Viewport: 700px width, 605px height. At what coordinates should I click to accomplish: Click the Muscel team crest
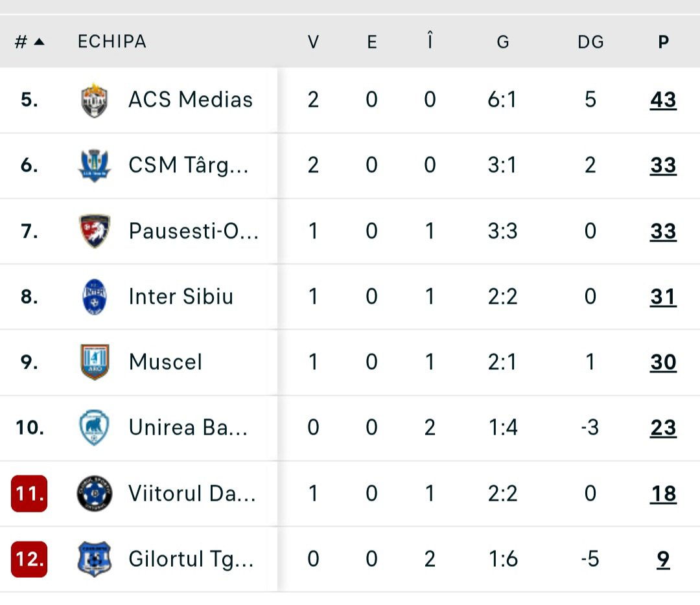94,362
